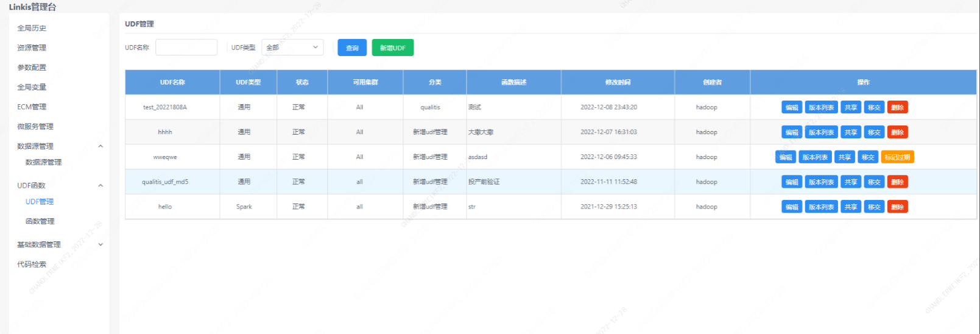Expand the 基础数据管理 sidebar section
Image resolution: width=980 pixels, height=334 pixels.
(x=100, y=244)
